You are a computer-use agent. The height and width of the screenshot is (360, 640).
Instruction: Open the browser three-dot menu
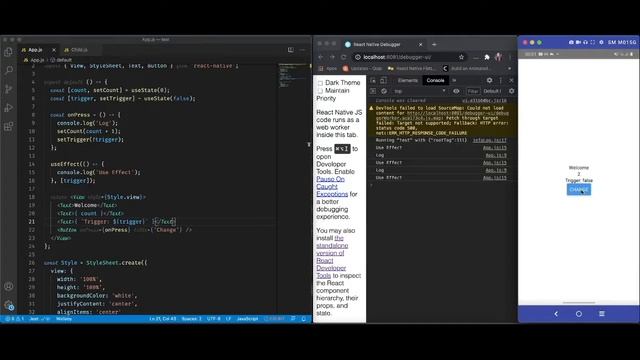510,57
